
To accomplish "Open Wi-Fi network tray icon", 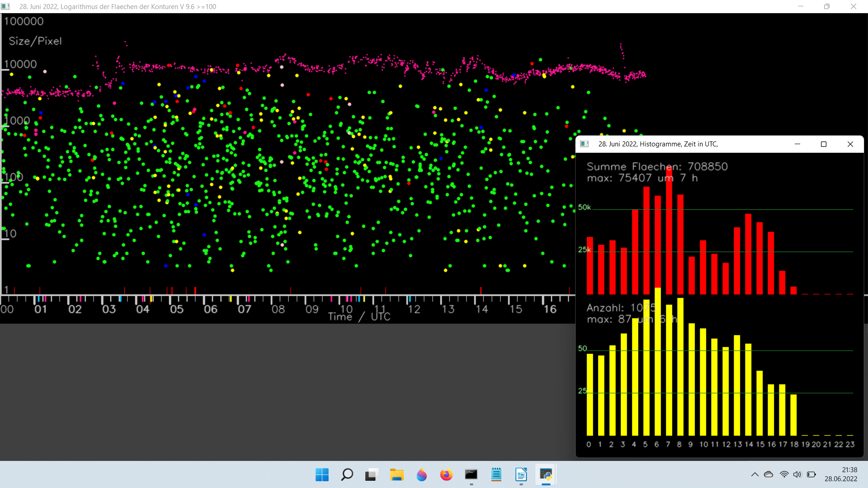I will point(784,474).
